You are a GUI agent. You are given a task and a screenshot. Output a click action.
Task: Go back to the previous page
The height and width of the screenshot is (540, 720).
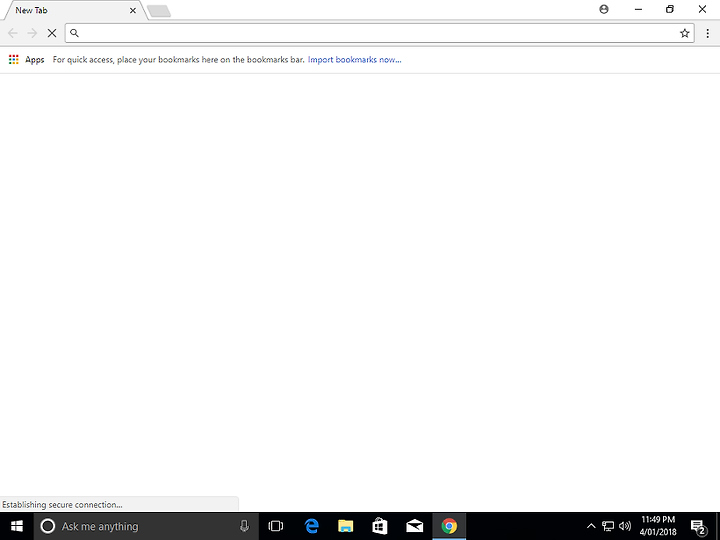click(x=13, y=33)
